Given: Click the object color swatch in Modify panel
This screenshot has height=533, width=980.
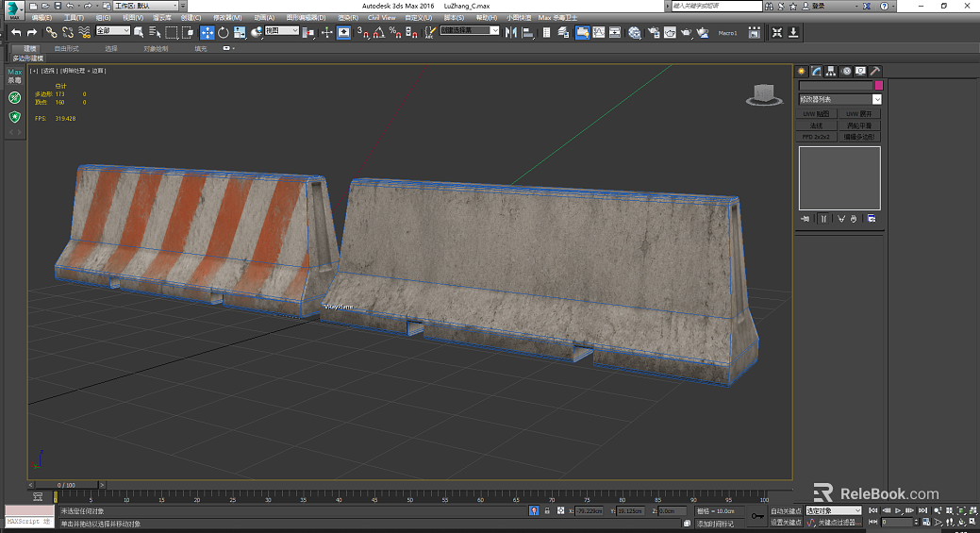Looking at the screenshot, I should [879, 85].
